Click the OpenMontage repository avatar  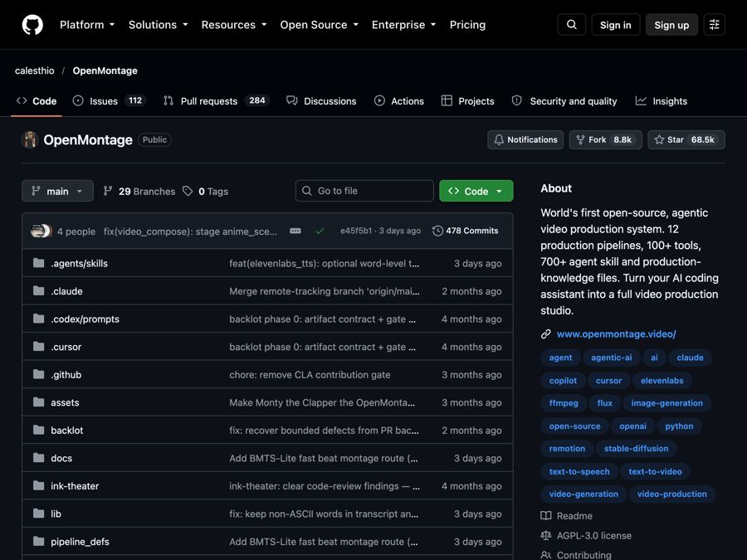click(x=30, y=140)
